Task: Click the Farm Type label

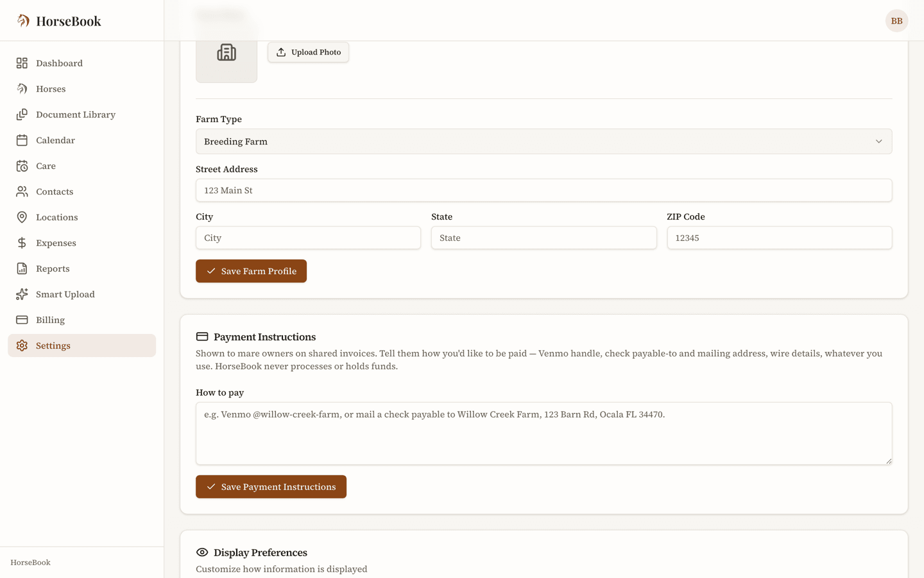Action: (x=219, y=119)
